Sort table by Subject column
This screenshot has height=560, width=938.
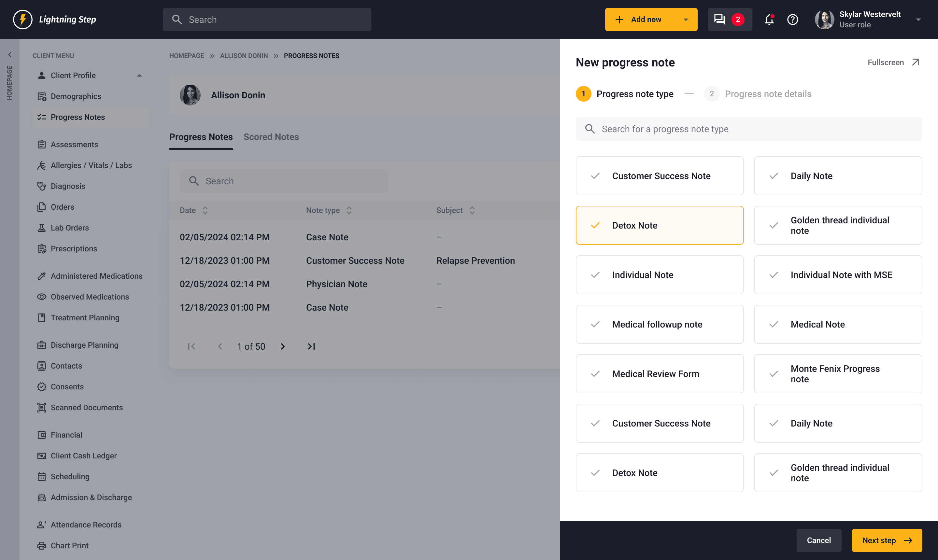point(472,210)
